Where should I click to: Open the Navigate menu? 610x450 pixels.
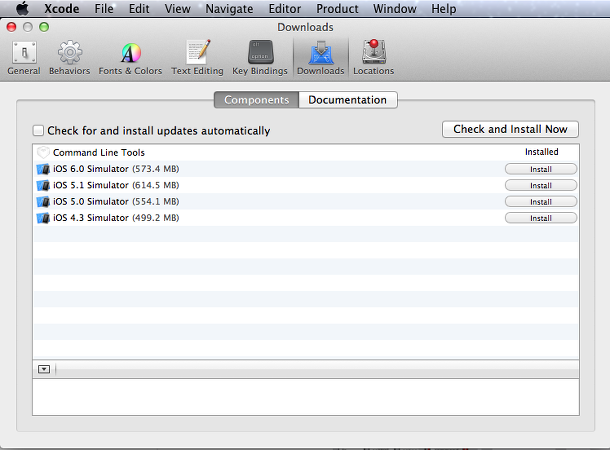(x=229, y=9)
